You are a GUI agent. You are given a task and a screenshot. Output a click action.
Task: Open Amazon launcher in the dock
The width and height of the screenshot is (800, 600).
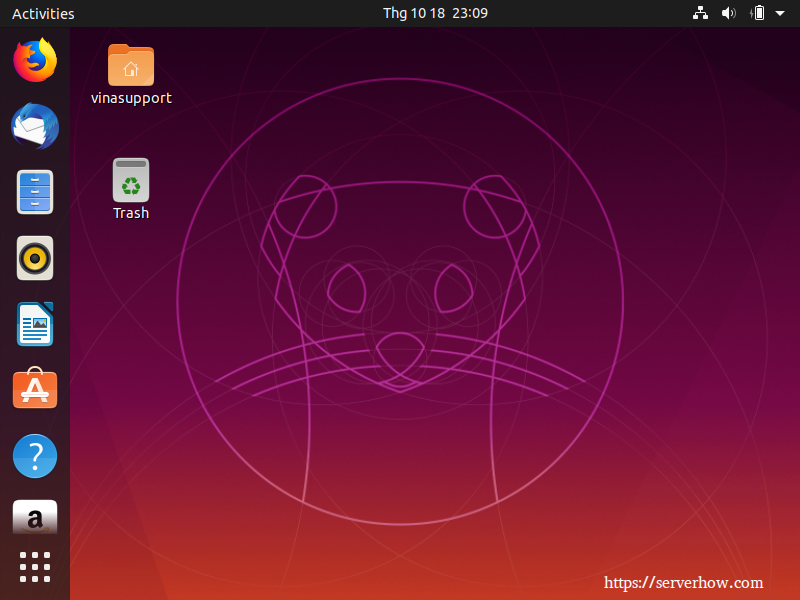(x=35, y=517)
